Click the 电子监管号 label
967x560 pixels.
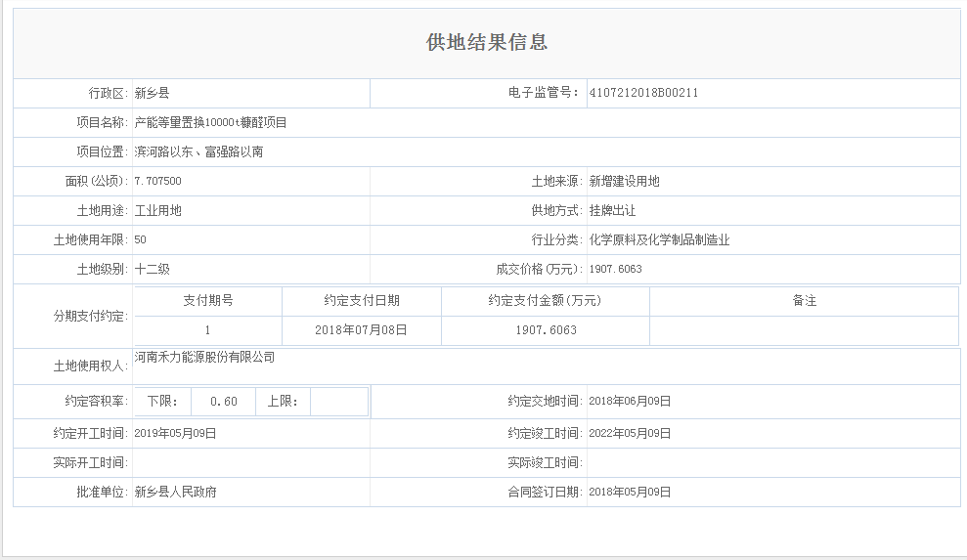coord(544,93)
